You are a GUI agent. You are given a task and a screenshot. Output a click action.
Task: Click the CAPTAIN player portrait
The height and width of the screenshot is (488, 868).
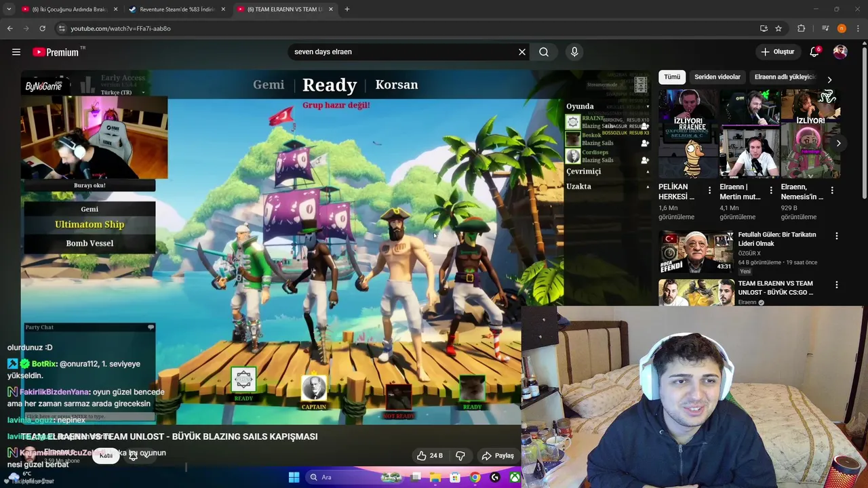[x=313, y=388]
